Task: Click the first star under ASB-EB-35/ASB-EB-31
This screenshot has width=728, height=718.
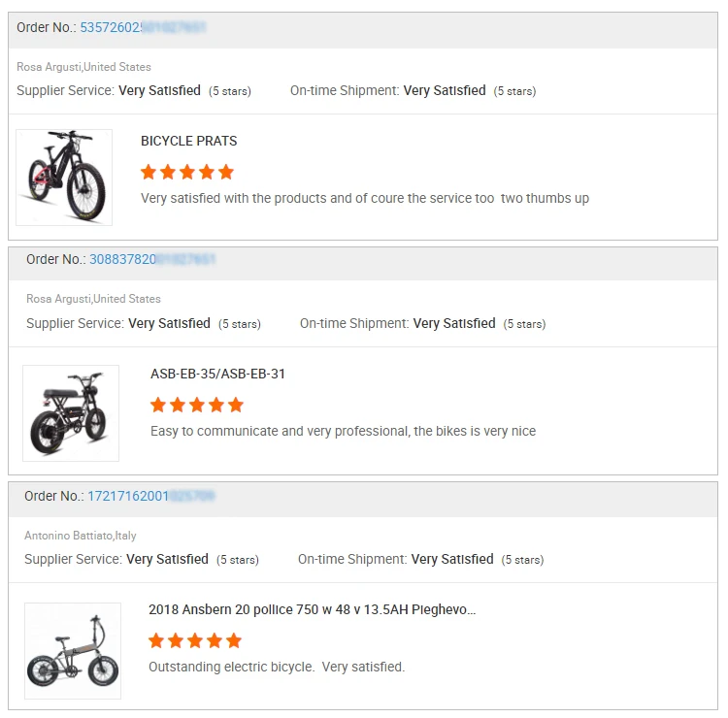Action: point(158,405)
